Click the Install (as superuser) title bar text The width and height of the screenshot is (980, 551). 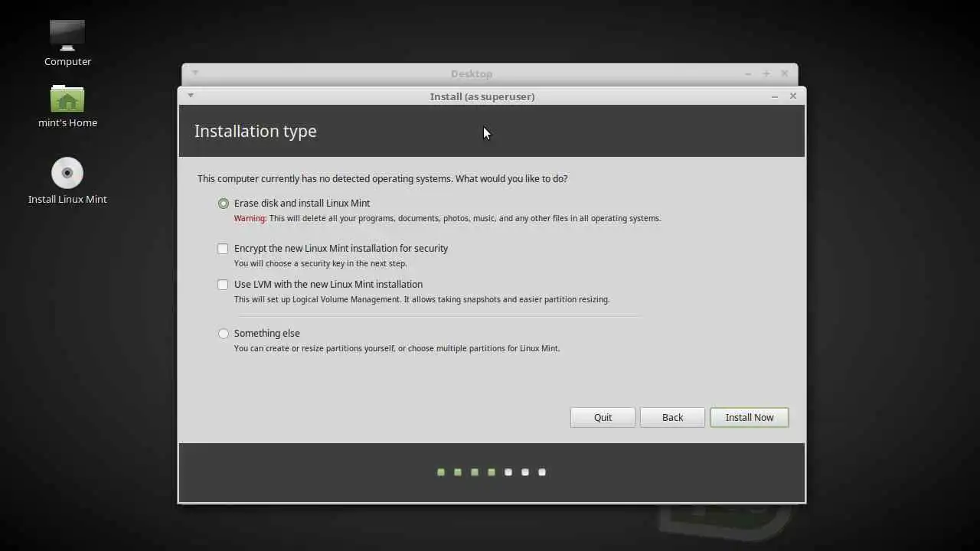coord(482,96)
